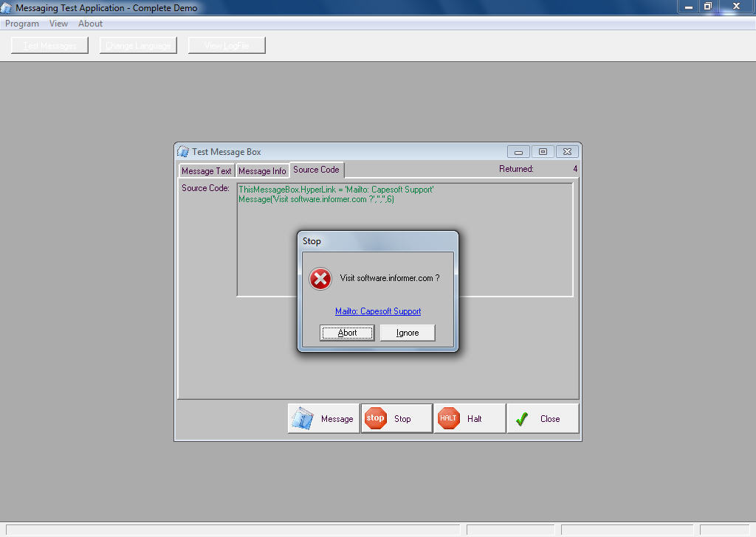The height and width of the screenshot is (537, 756).
Task: Close the main Messaging Test Application window
Action: tap(736, 6)
